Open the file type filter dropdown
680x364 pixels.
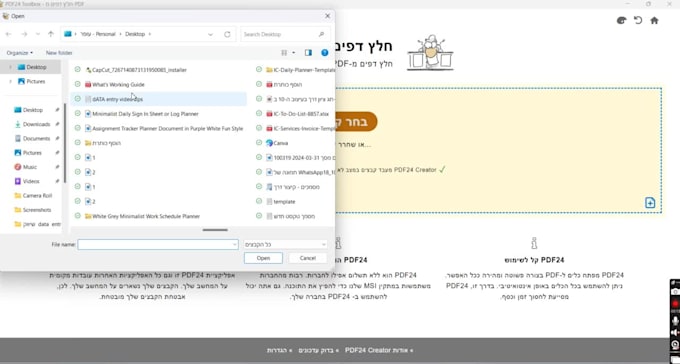point(285,245)
